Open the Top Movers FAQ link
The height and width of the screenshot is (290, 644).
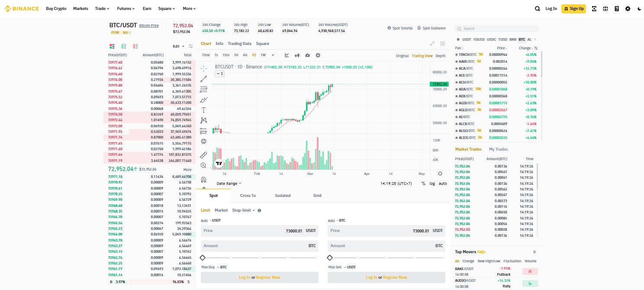(x=481, y=252)
